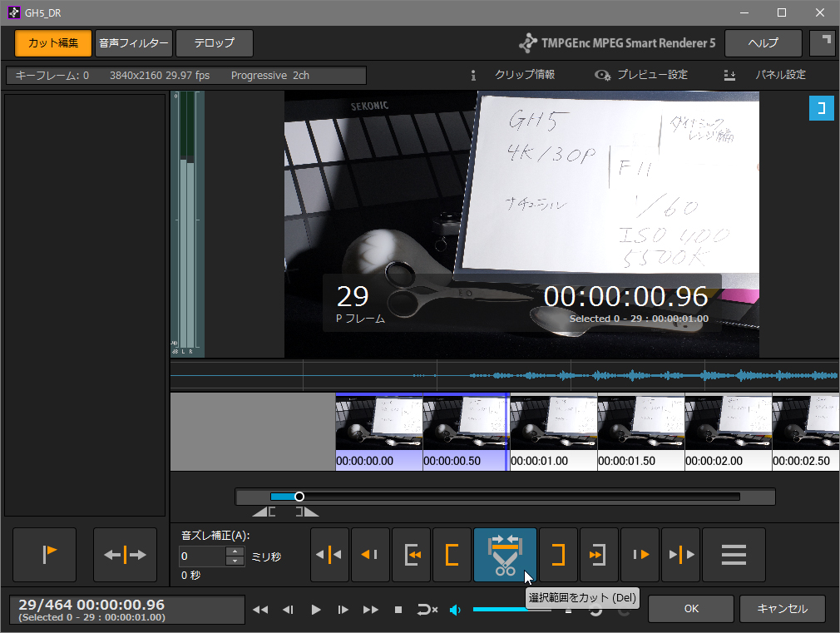Click the audio level meter
The image size is (840, 633).
(187, 224)
